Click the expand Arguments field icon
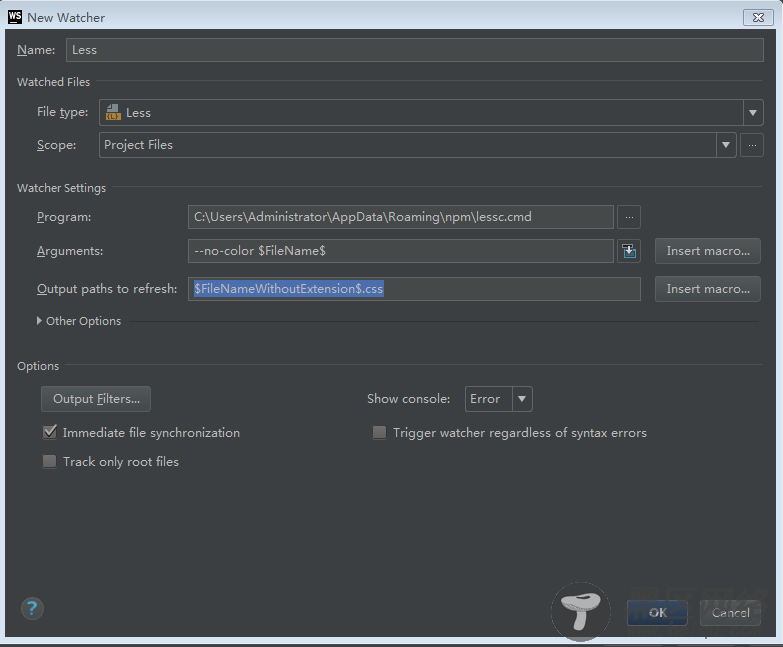783x647 pixels. pyautogui.click(x=629, y=251)
